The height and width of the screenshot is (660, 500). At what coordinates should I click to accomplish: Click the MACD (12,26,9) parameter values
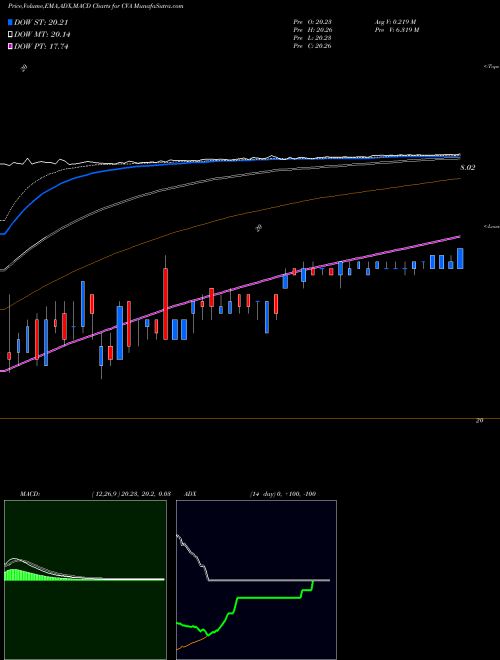click(131, 494)
